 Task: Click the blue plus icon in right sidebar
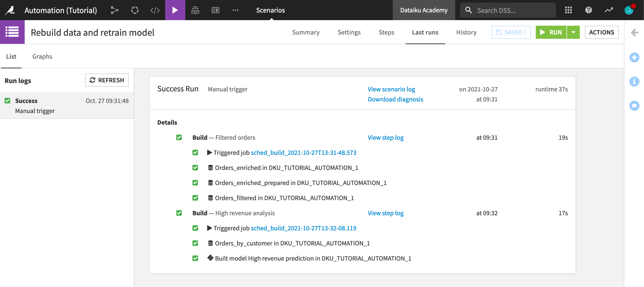click(x=634, y=57)
